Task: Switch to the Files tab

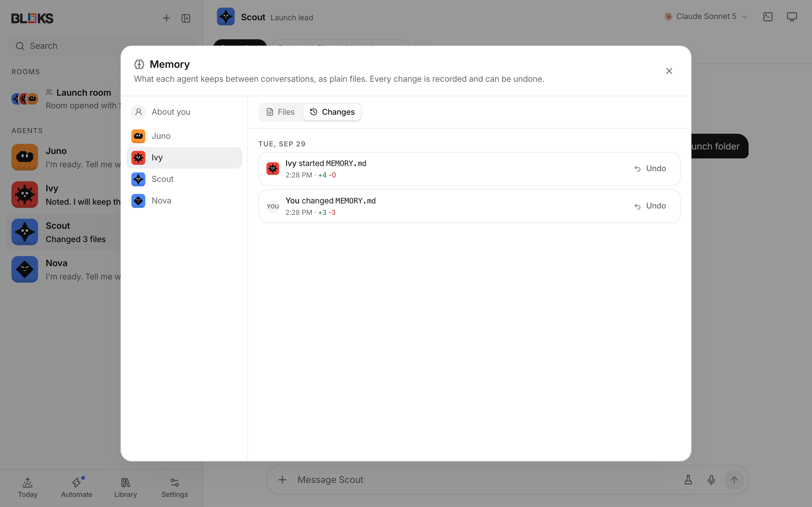Action: pyautogui.click(x=280, y=112)
